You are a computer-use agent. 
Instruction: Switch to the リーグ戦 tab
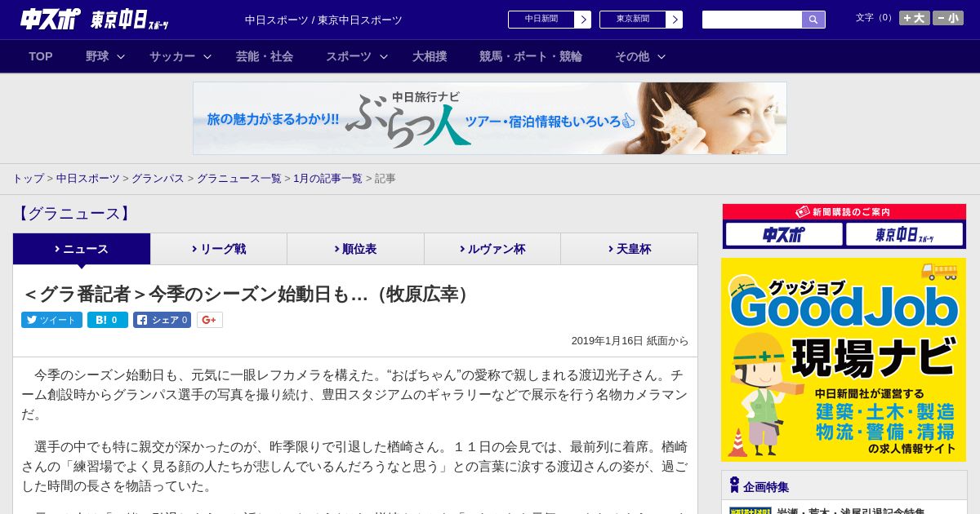[x=219, y=249]
